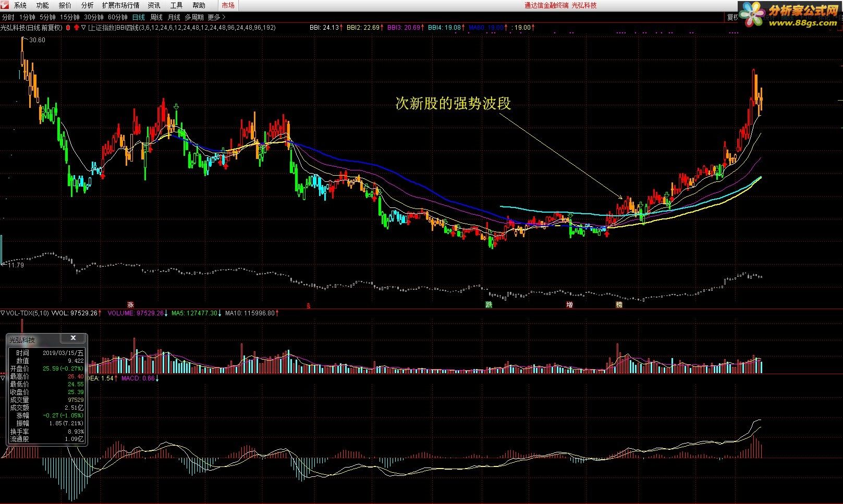Switch to 1分钟 period
843x504 pixels.
point(27,18)
